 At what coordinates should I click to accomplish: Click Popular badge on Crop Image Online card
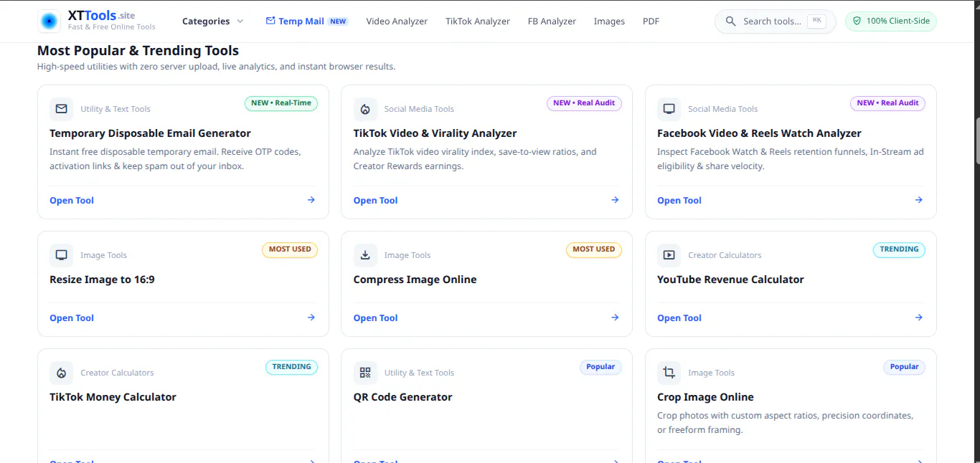(904, 367)
